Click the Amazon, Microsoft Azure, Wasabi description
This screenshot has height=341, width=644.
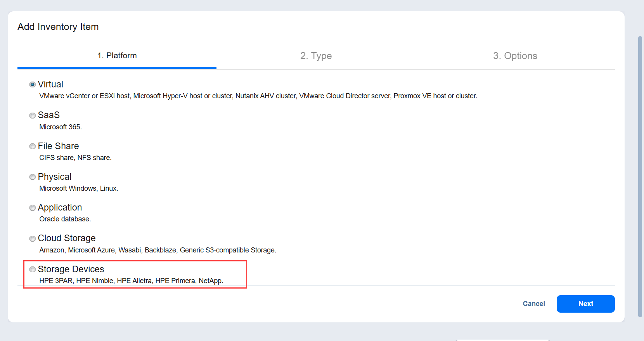(158, 250)
